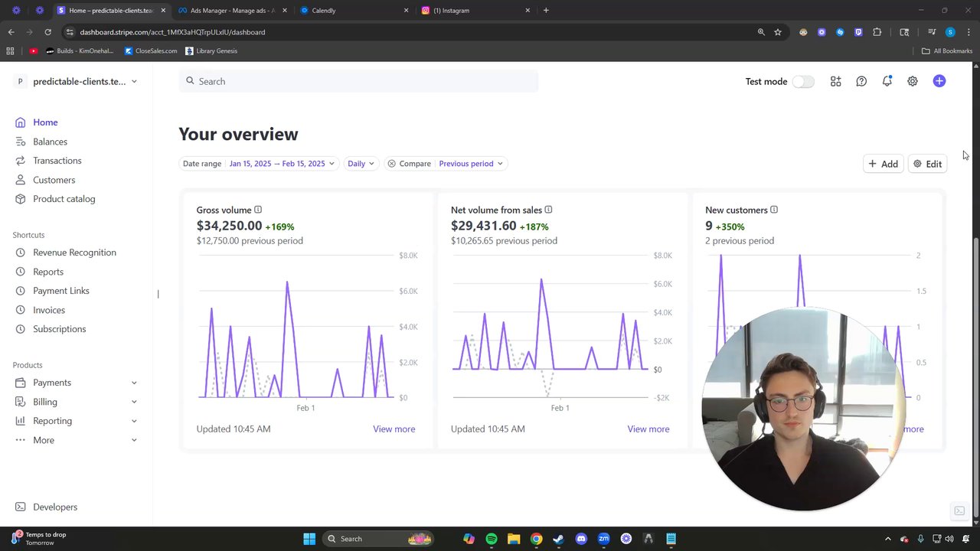Switch to the Ads Manager tab

(231, 11)
